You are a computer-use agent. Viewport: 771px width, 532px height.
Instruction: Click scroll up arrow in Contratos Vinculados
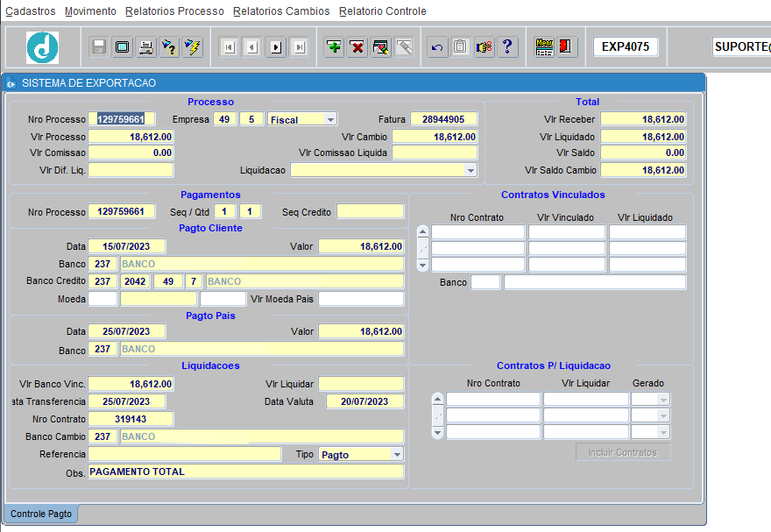[x=422, y=231]
